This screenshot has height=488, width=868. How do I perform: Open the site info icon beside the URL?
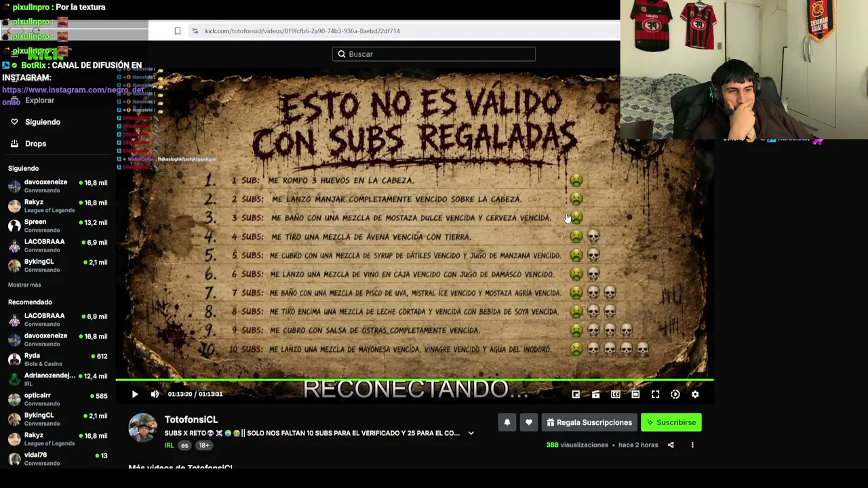195,30
